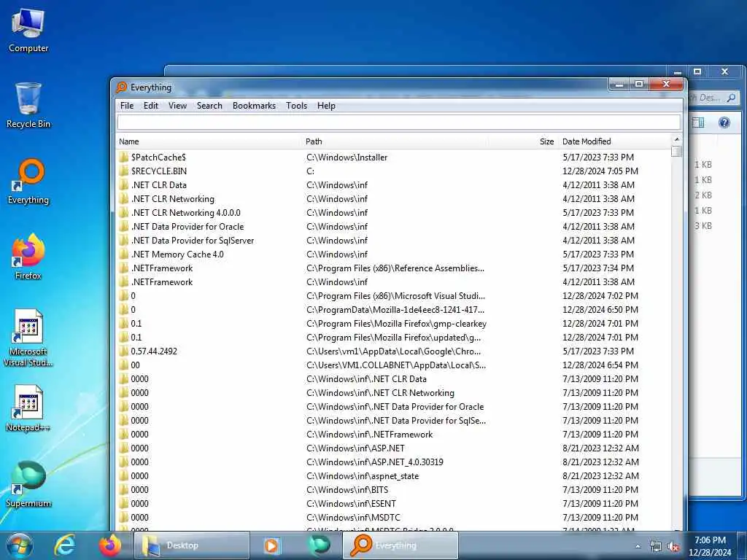The image size is (747, 560).
Task: Click the Everything taskbar button
Action: click(400, 545)
